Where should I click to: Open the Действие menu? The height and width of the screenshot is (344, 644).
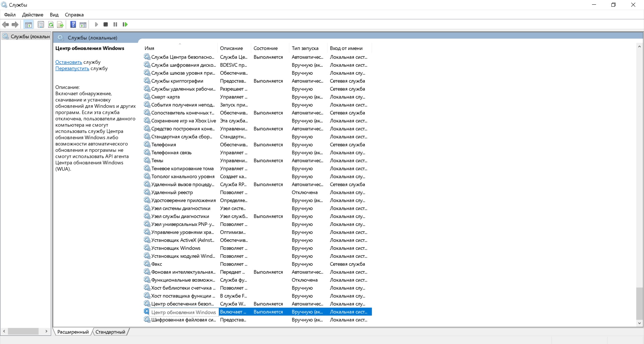[x=32, y=15]
